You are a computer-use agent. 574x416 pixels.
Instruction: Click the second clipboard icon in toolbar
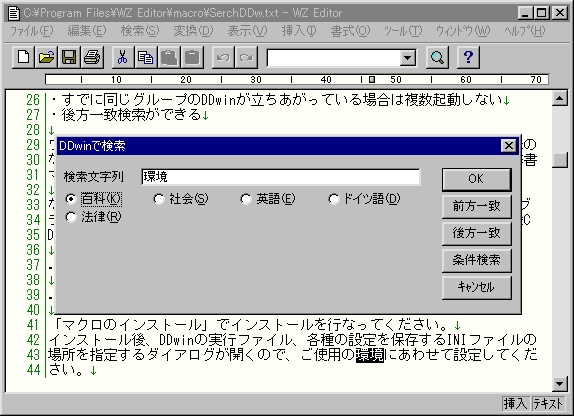pos(192,57)
